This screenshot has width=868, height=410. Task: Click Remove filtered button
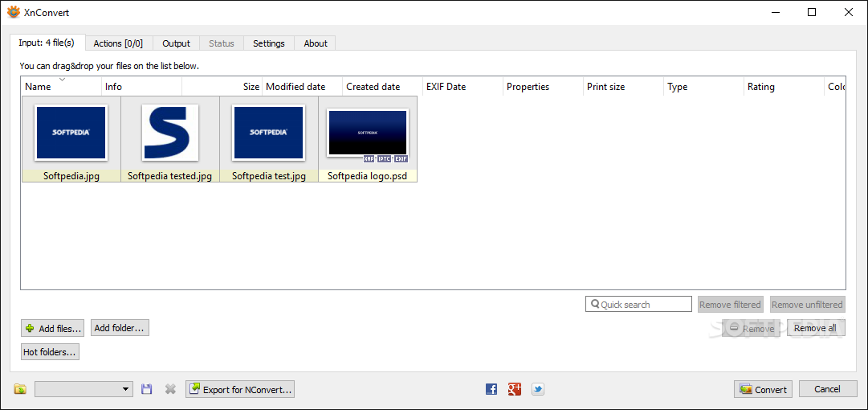(730, 304)
